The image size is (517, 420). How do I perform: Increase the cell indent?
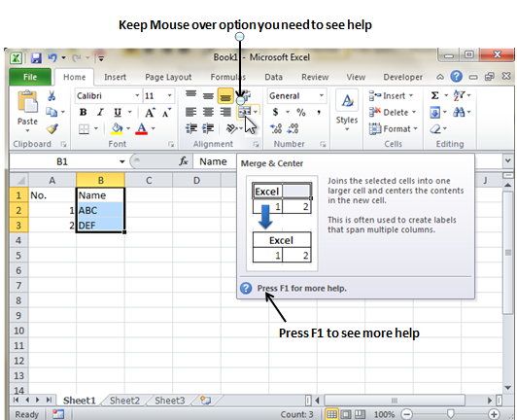[x=208, y=128]
